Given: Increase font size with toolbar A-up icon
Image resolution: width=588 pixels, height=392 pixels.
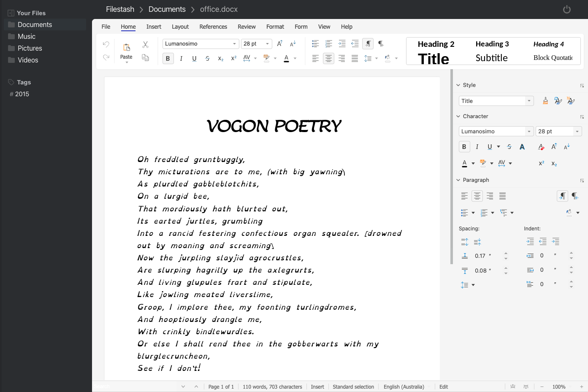Looking at the screenshot, I should pyautogui.click(x=280, y=43).
